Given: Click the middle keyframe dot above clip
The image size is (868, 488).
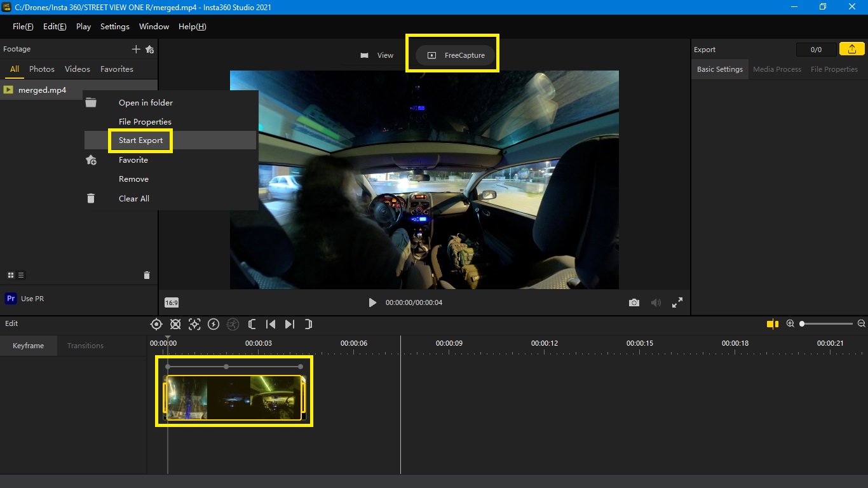Looking at the screenshot, I should [226, 367].
